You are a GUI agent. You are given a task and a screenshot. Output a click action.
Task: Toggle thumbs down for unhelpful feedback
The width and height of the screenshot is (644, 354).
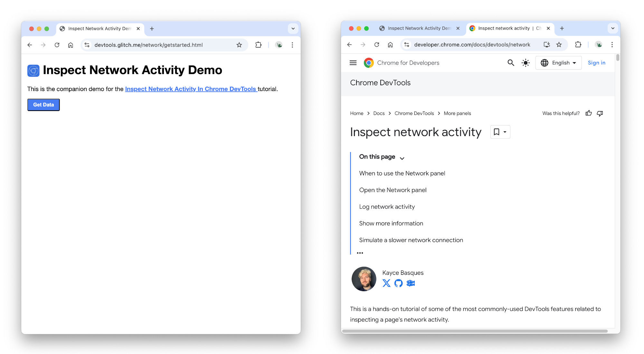click(601, 114)
